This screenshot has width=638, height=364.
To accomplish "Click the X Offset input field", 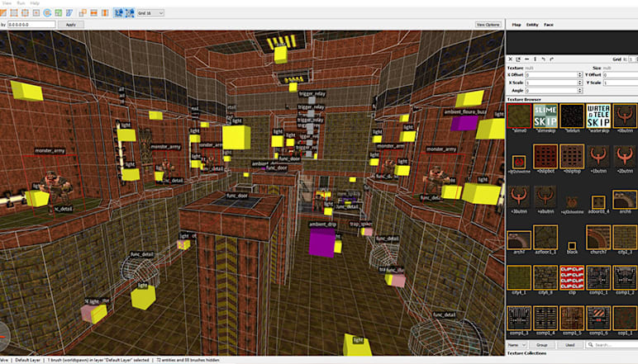I will point(551,75).
